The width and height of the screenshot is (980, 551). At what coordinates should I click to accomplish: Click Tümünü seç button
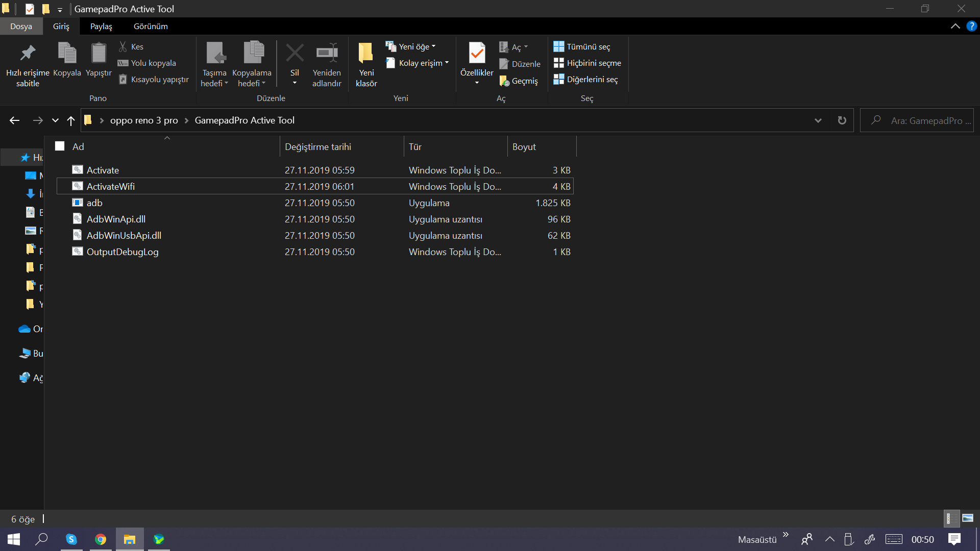tap(582, 46)
